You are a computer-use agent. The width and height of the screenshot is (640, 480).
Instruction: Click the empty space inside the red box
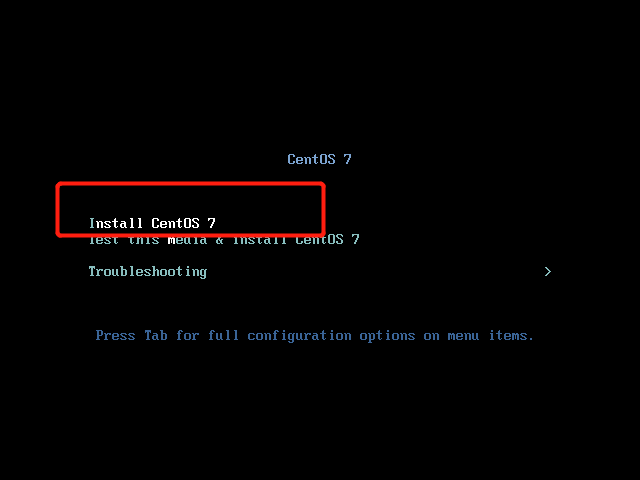point(190,200)
